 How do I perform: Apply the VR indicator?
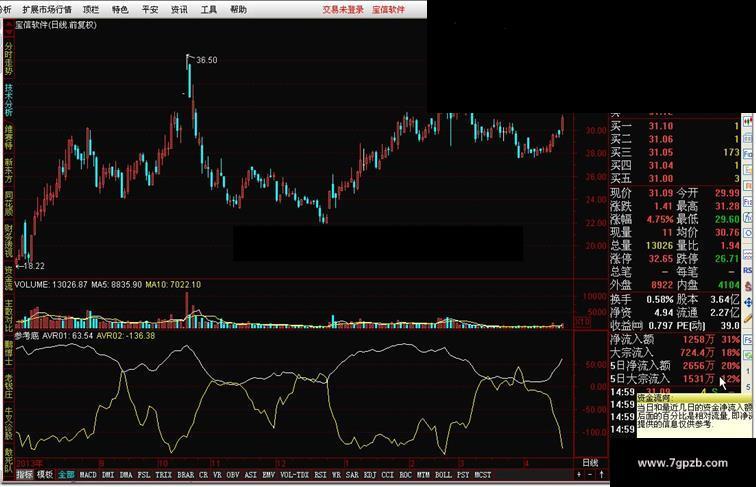click(217, 475)
